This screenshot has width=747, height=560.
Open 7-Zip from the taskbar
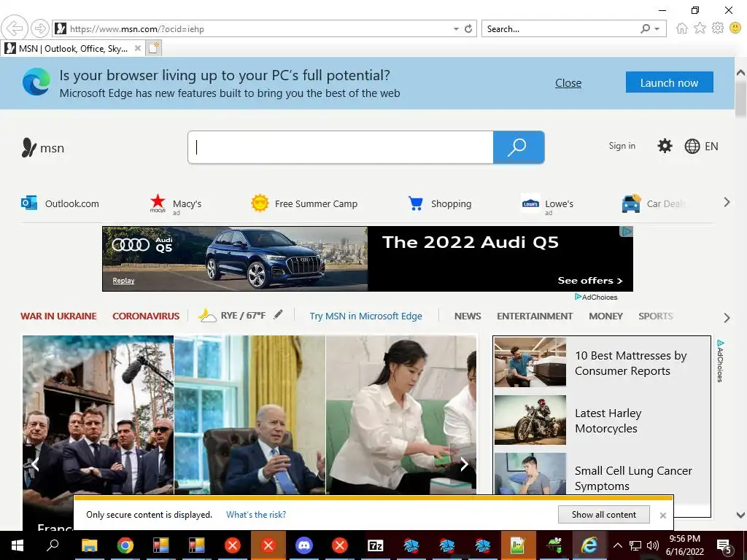(375, 545)
